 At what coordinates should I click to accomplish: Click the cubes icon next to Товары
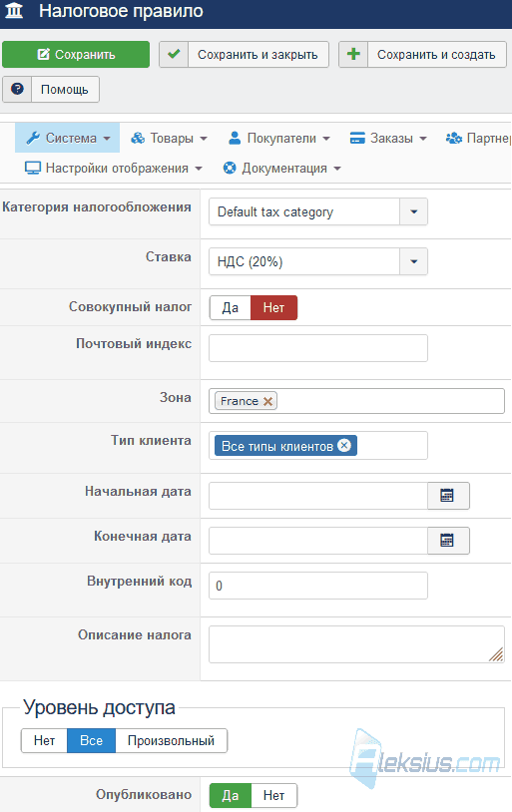coord(138,138)
